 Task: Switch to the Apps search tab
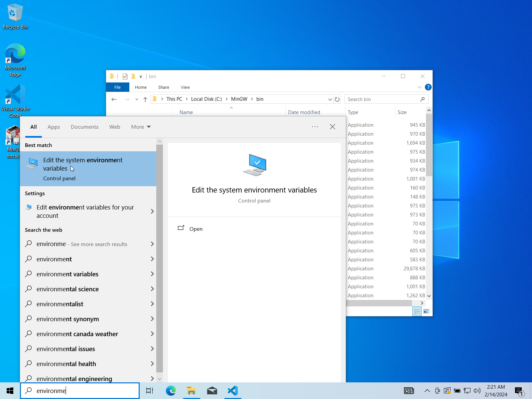click(x=54, y=127)
